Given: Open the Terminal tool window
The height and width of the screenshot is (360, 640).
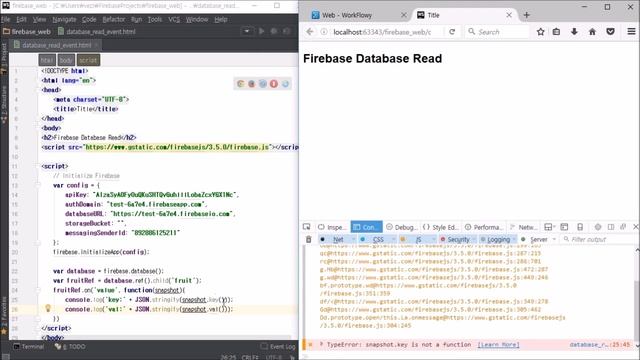Looking at the screenshot, I should 29,347.
